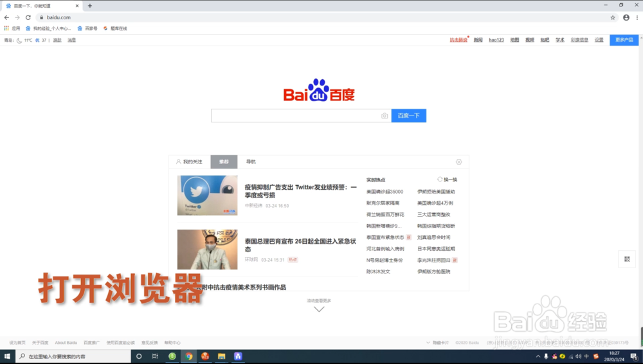Open the 贴吧 link in top nav
643x364 pixels.
click(545, 40)
